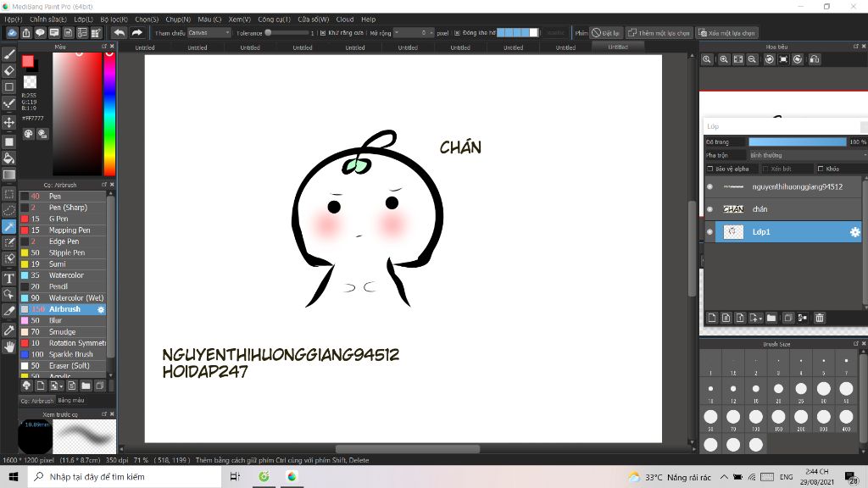Fit canvas to window in navigator
Image resolution: width=868 pixels, height=488 pixels.
coord(738,59)
